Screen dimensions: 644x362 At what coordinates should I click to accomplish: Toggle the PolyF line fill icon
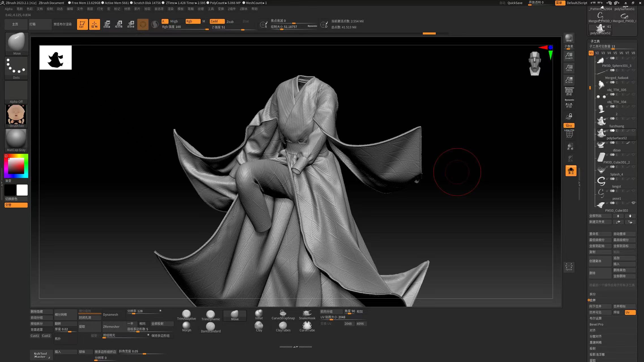coord(569,134)
